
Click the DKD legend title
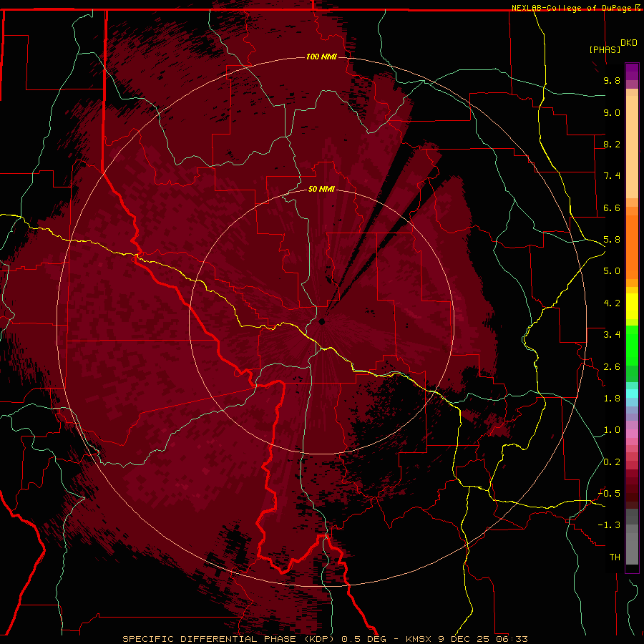628,43
